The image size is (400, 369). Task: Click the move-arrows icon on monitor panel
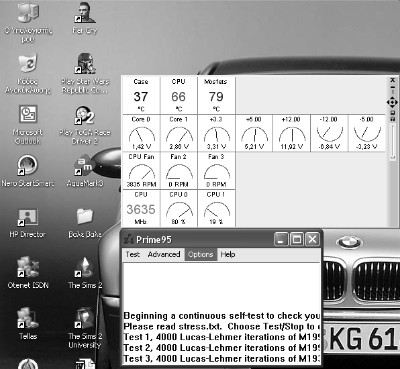click(392, 102)
